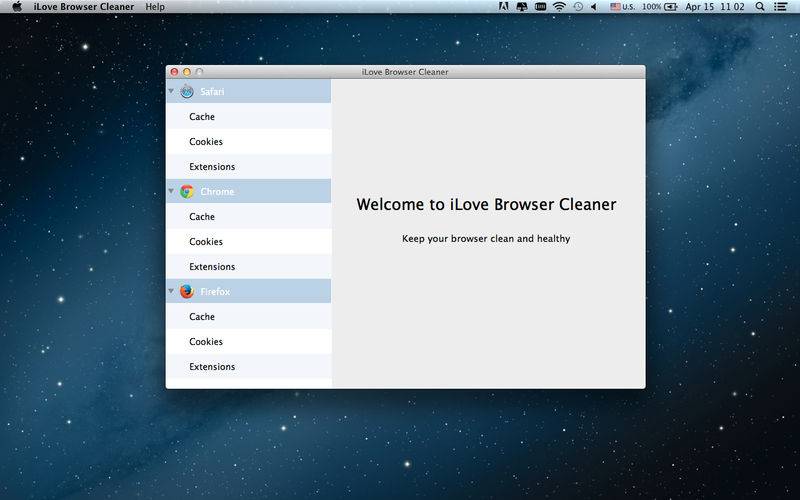This screenshot has width=800, height=500.
Task: Click the Firefox header label
Action: click(x=215, y=291)
